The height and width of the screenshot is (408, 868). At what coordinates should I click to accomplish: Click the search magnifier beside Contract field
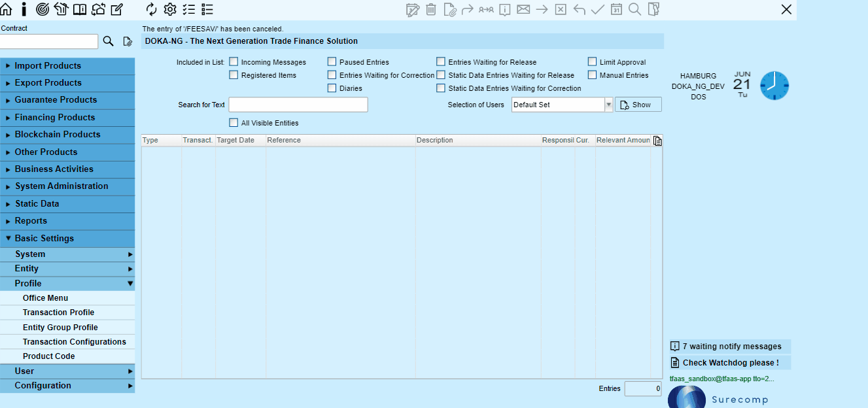point(109,41)
